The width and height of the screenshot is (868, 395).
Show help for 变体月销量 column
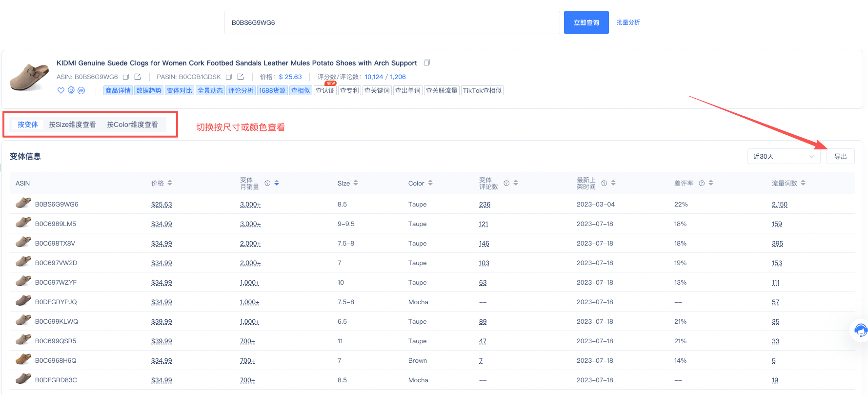[x=267, y=183]
